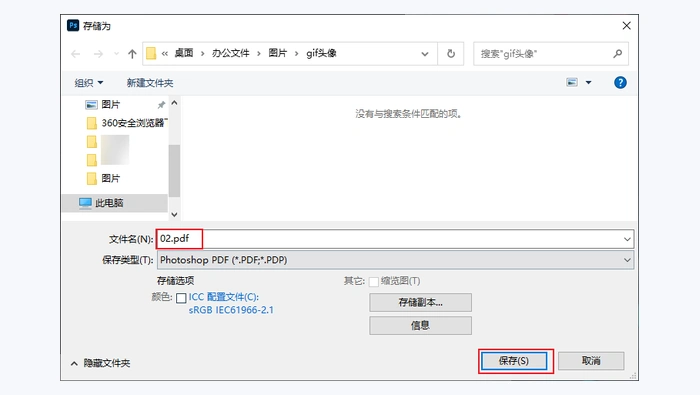Screen dimensions: 700x395
Task: Click the Forward navigation arrow
Action: tap(98, 54)
